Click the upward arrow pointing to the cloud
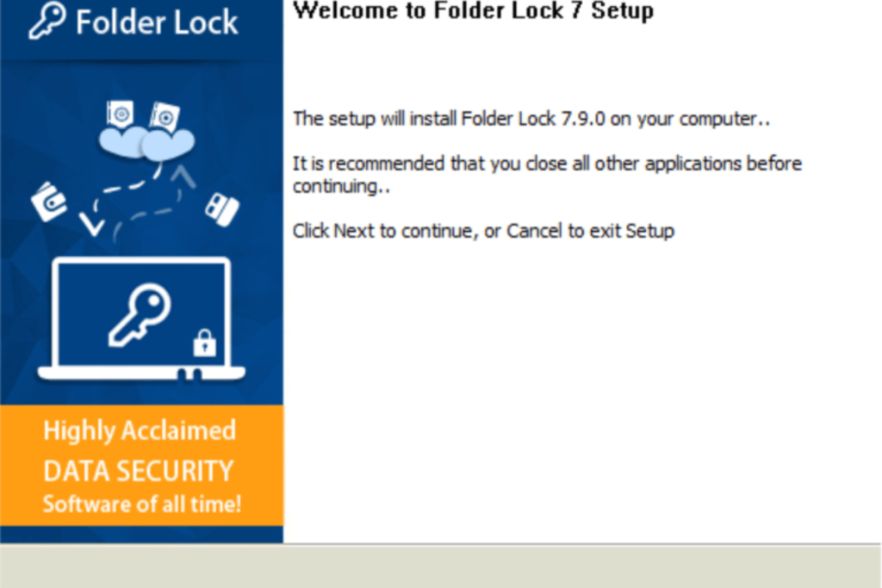This screenshot has width=882, height=588. 183,176
